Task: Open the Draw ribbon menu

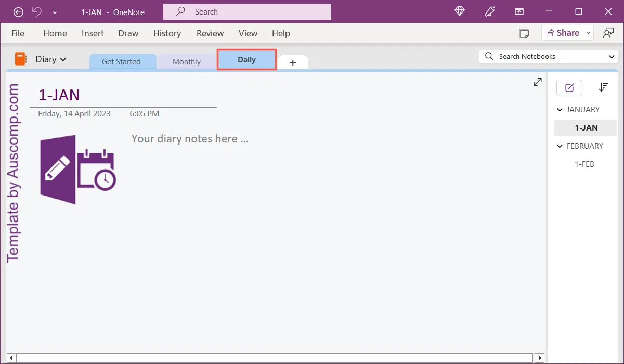Action: (x=128, y=33)
